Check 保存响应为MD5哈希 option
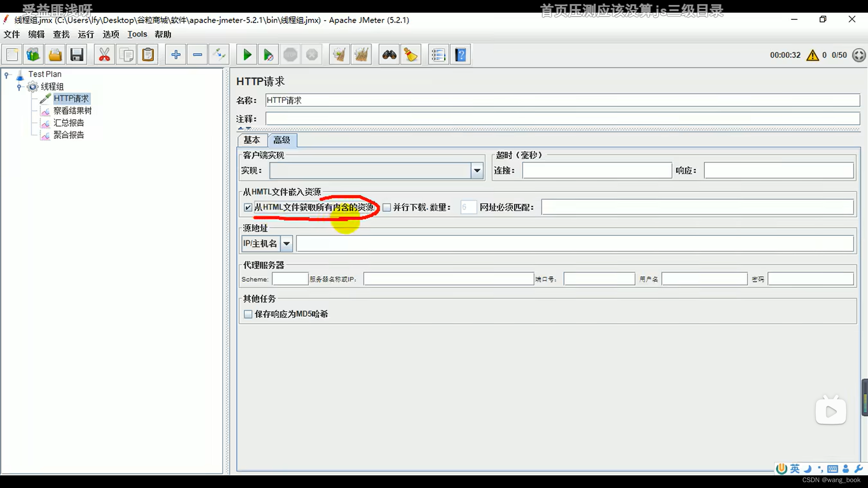868x488 pixels. click(x=248, y=314)
